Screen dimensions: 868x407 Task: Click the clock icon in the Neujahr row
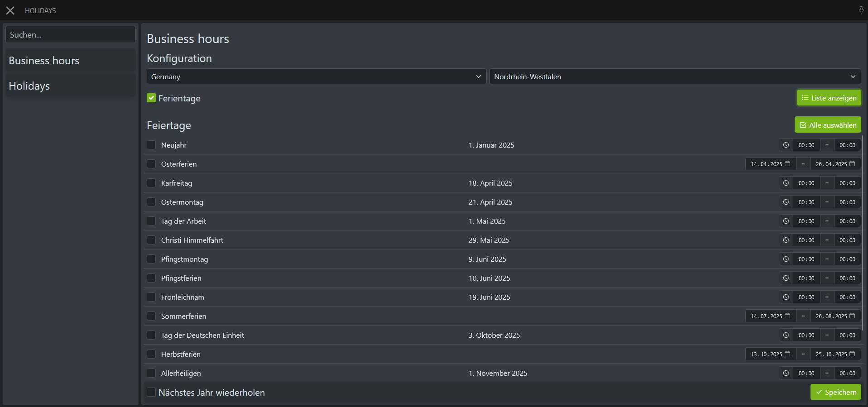point(786,145)
